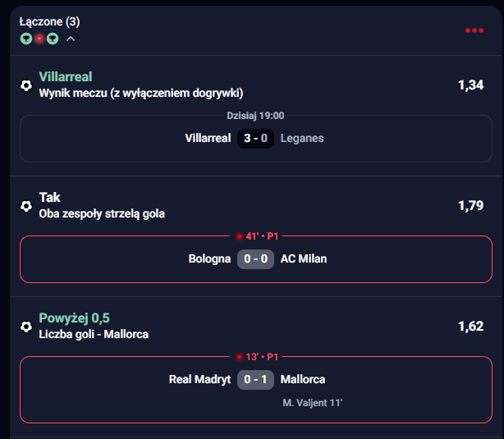The height and width of the screenshot is (439, 504).
Task: Select the Łączone (3) header
Action: pos(49,21)
